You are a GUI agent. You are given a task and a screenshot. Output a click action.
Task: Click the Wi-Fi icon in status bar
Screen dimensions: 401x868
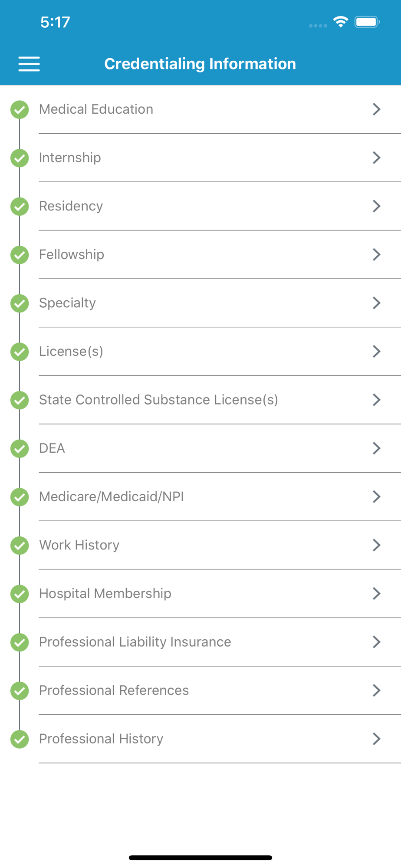341,22
